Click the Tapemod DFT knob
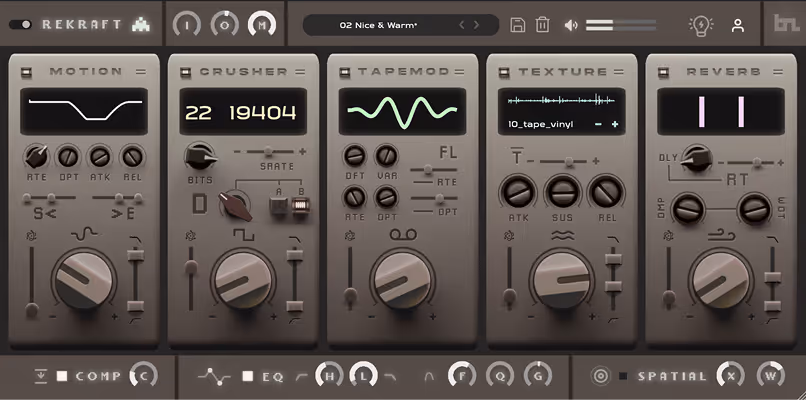806x400 pixels. tap(355, 155)
